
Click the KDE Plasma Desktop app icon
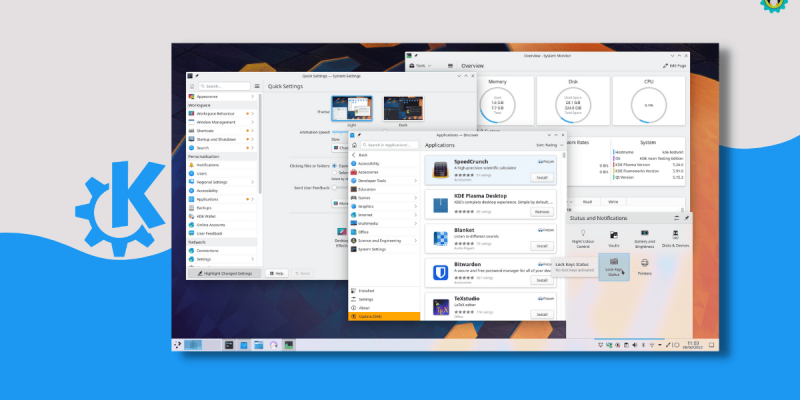click(x=440, y=204)
